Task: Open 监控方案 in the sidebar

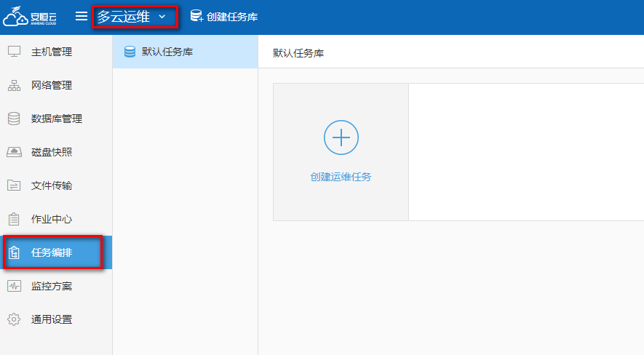Action: (56, 286)
